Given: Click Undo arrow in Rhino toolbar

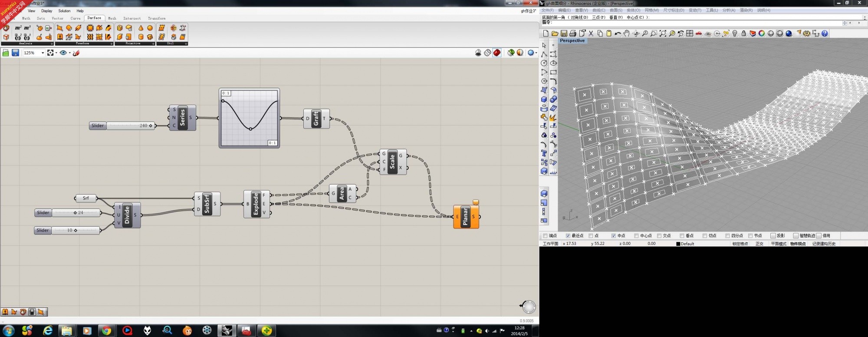Looking at the screenshot, I should (x=618, y=33).
